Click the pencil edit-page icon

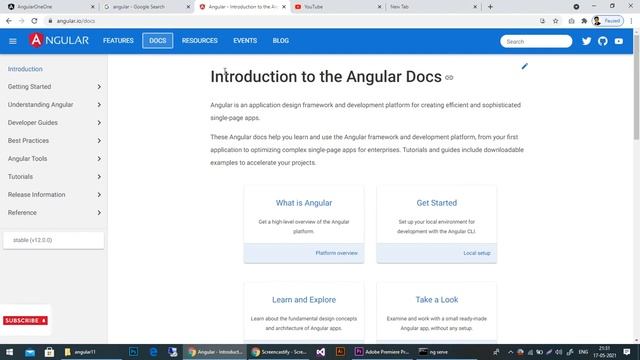click(524, 66)
